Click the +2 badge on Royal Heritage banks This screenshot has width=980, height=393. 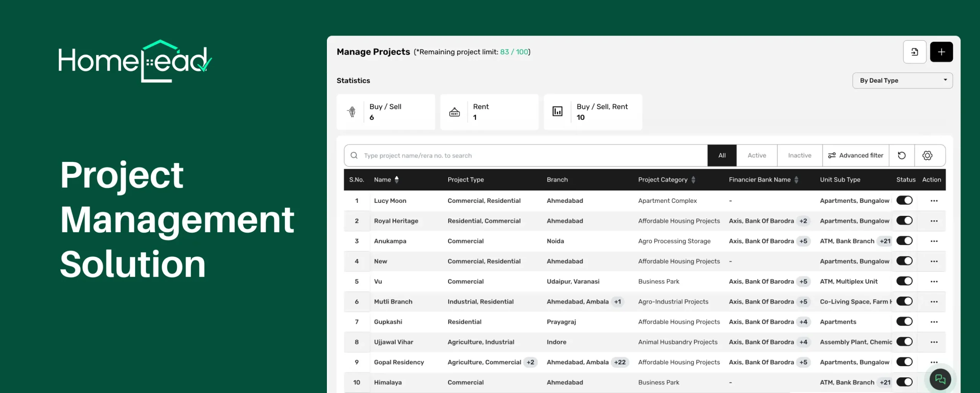(803, 221)
